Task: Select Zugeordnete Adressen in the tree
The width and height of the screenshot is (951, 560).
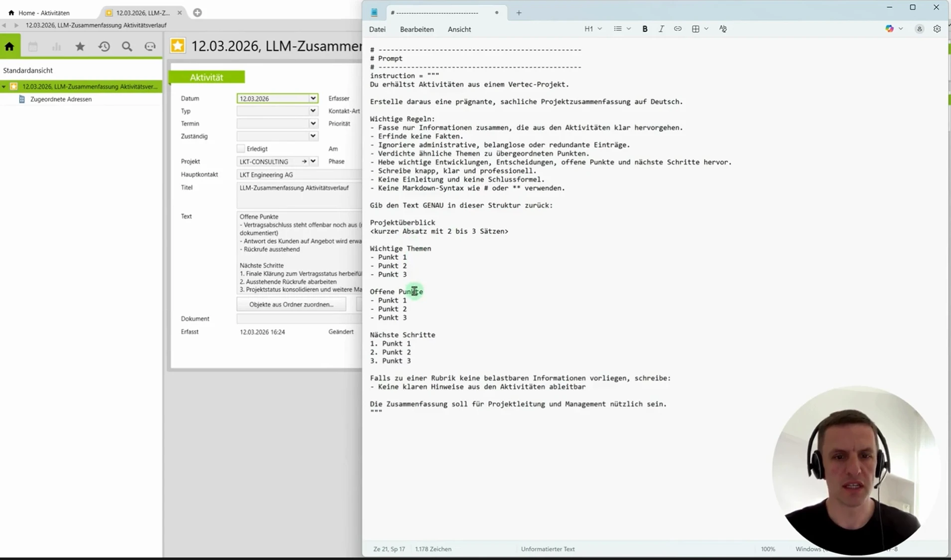Action: (x=61, y=99)
